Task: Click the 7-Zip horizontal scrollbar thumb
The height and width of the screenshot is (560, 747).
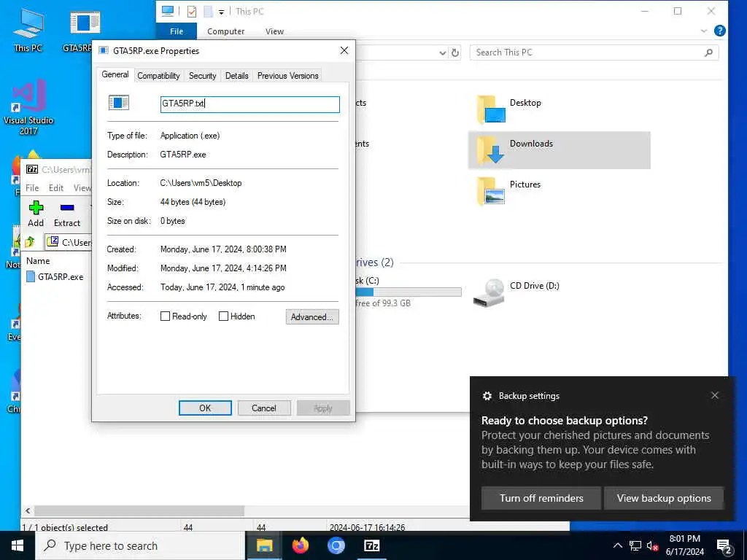Action: pos(139,510)
